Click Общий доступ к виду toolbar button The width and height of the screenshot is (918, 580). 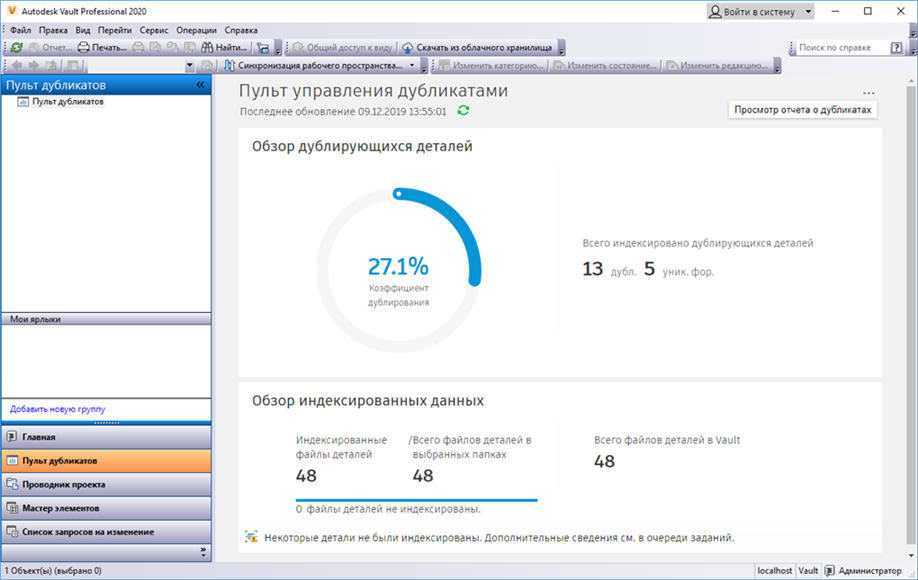point(343,47)
